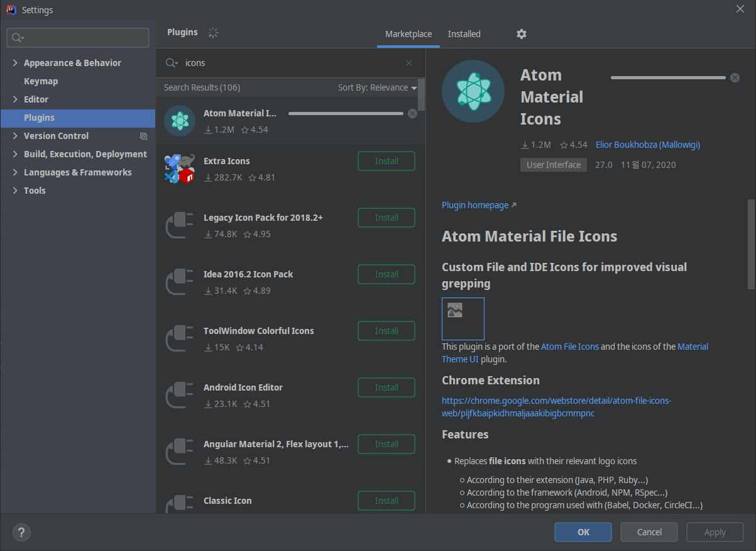
Task: Click download progress bar in plugin list
Action: pyautogui.click(x=346, y=114)
